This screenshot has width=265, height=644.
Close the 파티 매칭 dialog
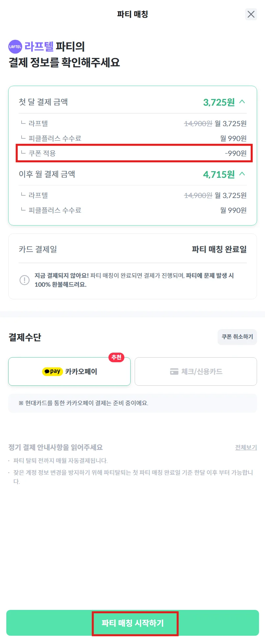pyautogui.click(x=251, y=14)
